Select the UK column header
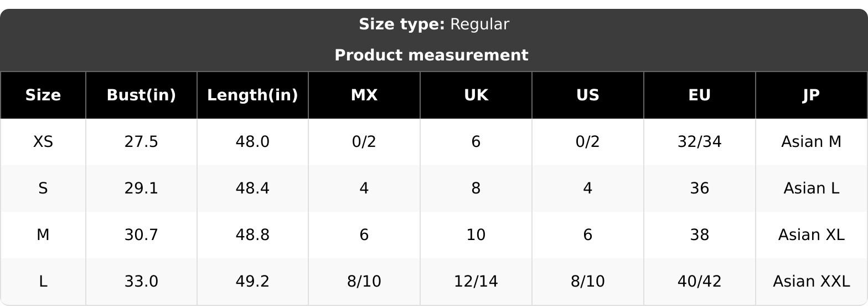Image resolution: width=868 pixels, height=306 pixels. (476, 95)
